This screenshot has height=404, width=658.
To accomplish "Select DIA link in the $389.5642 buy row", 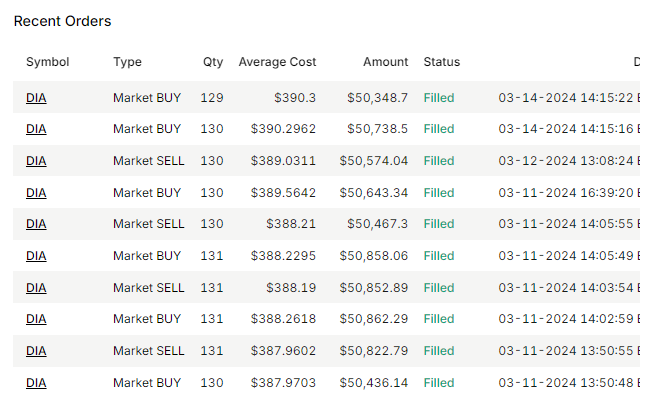I will pos(36,193).
